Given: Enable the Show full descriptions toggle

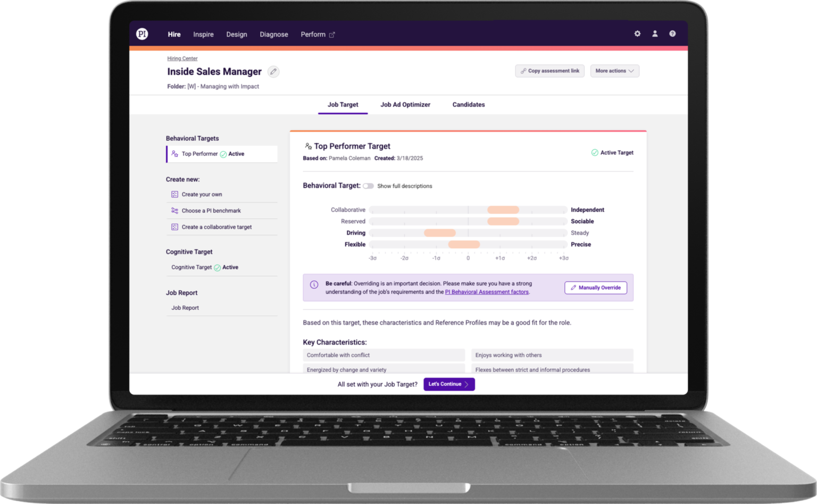Looking at the screenshot, I should [368, 186].
